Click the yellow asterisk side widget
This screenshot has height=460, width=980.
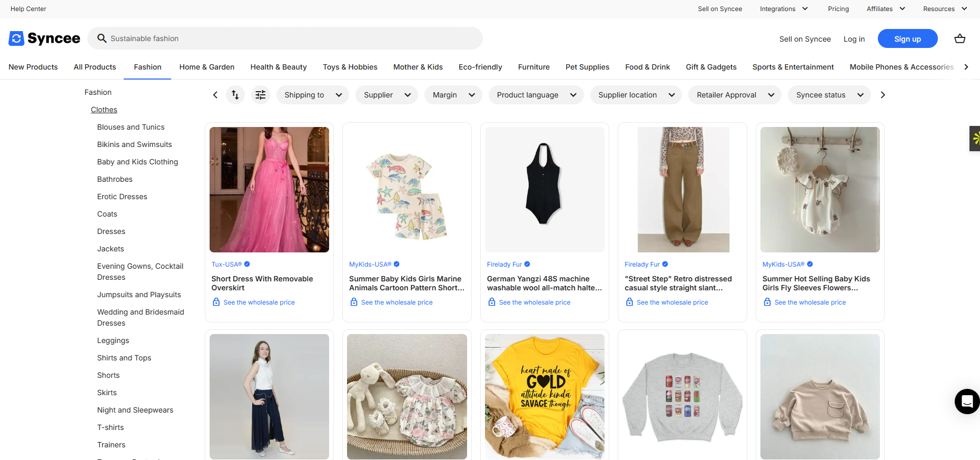pyautogui.click(x=975, y=139)
